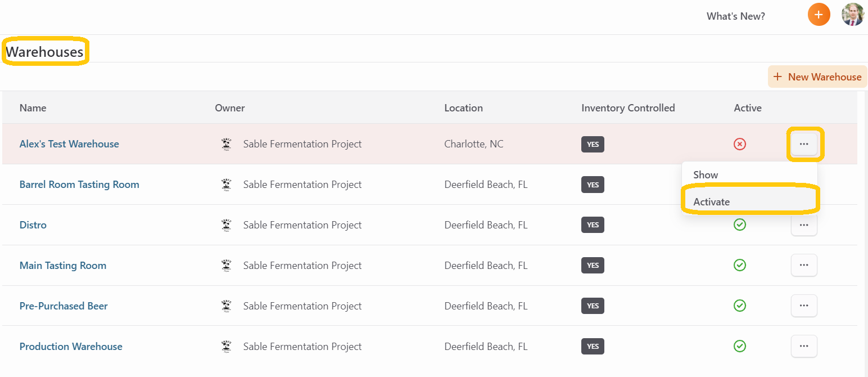This screenshot has height=377, width=868.
Task: Open three-dot menu for Main Tasting Room
Action: 804,265
